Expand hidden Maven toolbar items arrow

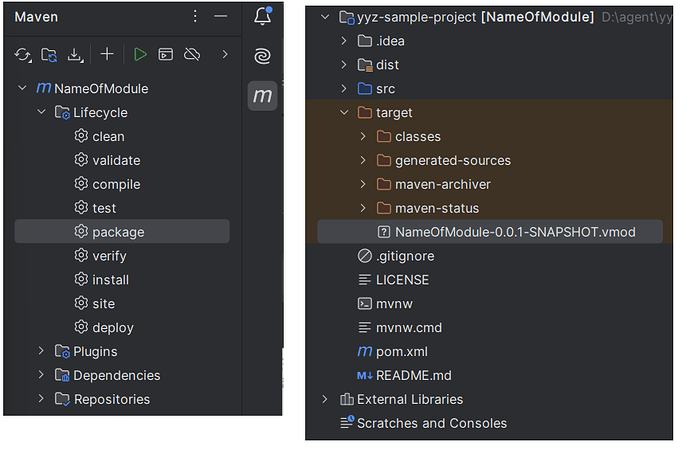point(225,54)
